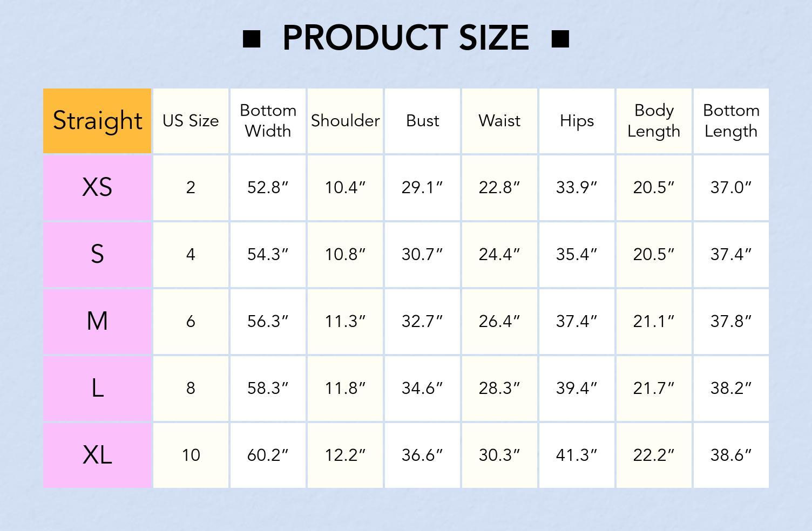Click the Bust column header
The image size is (812, 531).
(x=422, y=121)
